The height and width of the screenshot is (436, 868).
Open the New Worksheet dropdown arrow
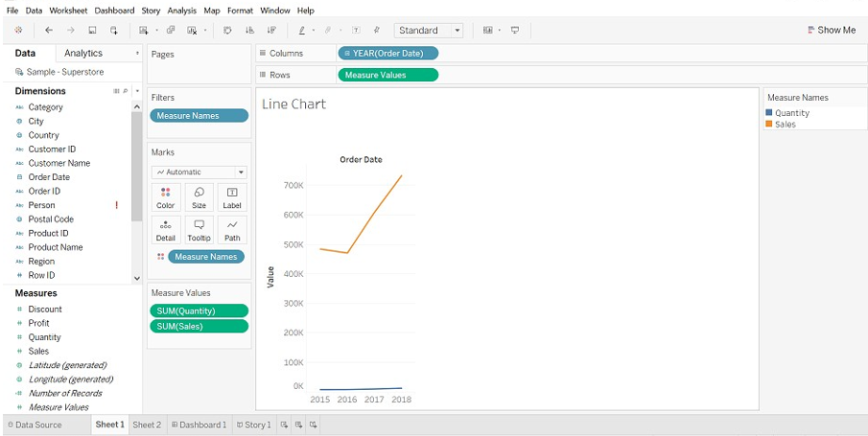point(156,31)
